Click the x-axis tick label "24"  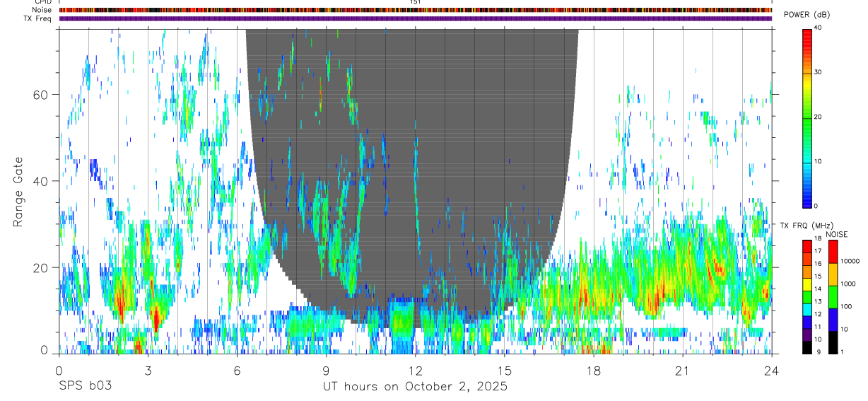(772, 371)
